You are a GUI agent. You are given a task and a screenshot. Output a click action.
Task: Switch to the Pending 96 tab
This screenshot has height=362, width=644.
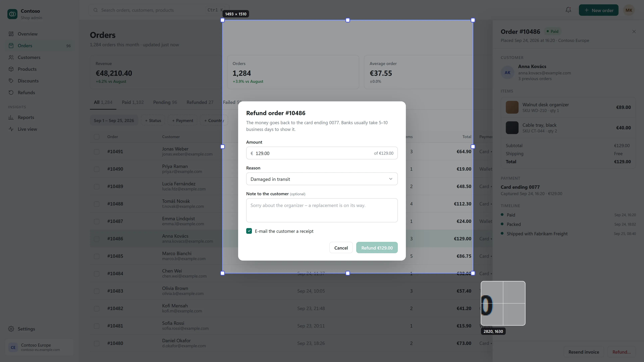click(165, 102)
